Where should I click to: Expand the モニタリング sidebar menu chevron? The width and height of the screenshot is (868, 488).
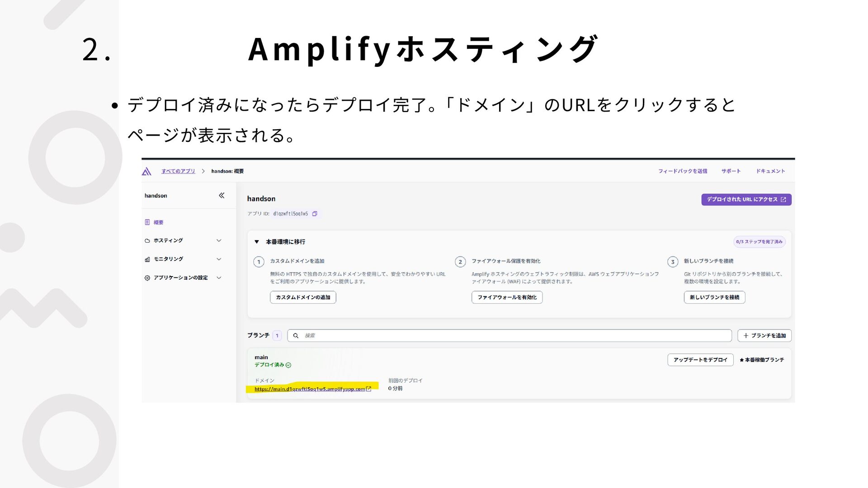coord(219,259)
